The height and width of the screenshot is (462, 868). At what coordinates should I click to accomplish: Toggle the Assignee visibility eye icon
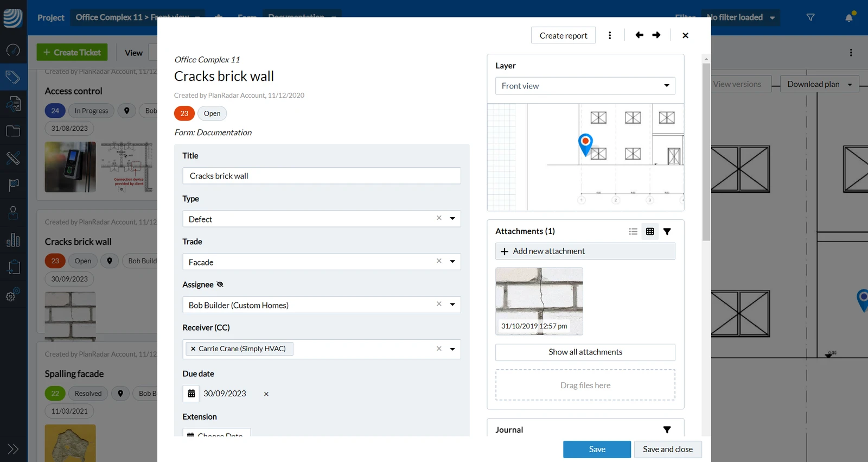click(x=220, y=284)
